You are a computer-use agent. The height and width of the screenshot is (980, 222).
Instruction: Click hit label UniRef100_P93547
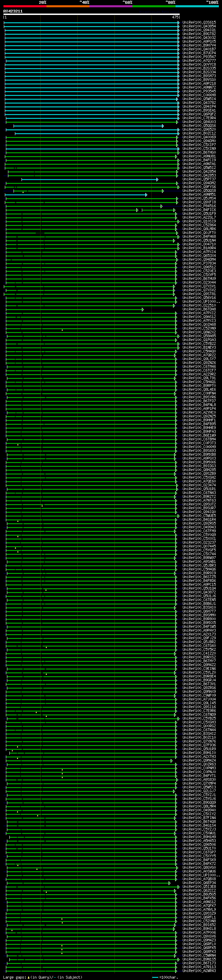[x=199, y=57]
